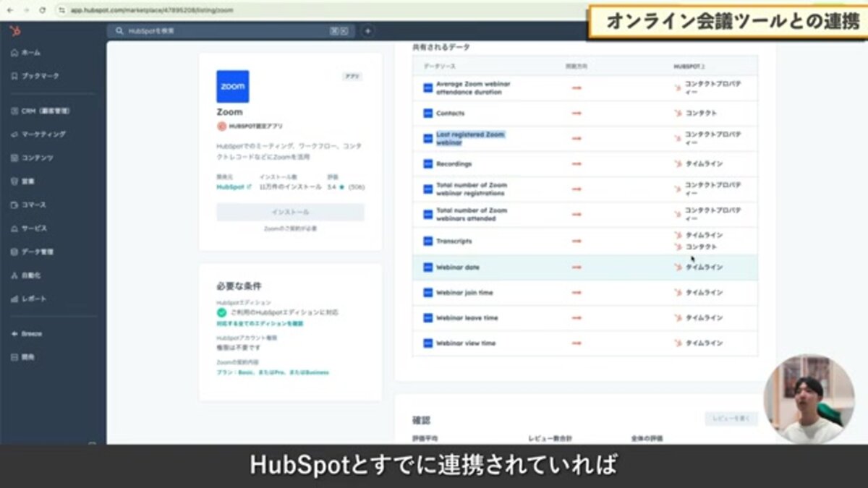This screenshot has width=868, height=488.
Task: Expand the CRM sidebar menu
Action: (45, 111)
